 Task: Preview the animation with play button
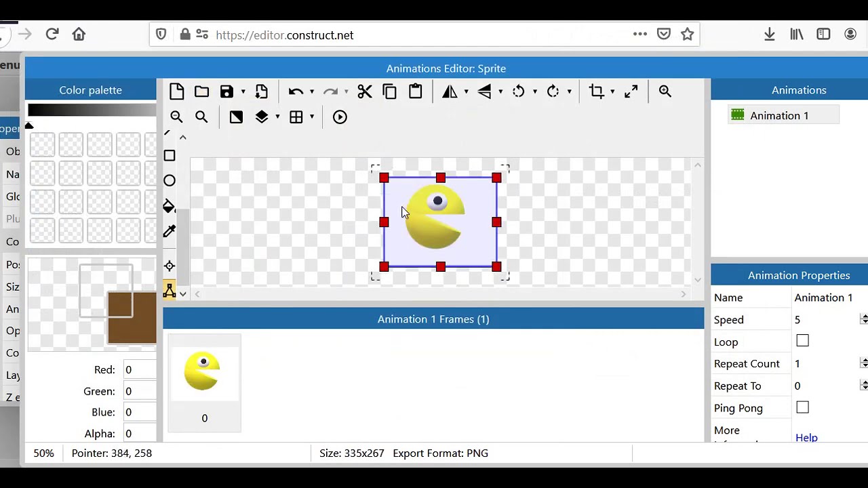[340, 117]
